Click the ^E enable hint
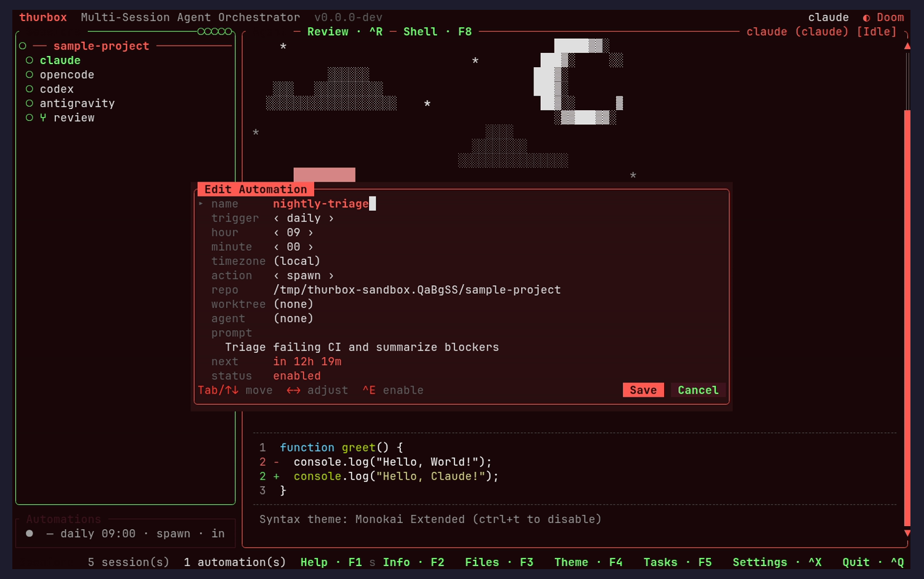This screenshot has width=924, height=579. [393, 391]
